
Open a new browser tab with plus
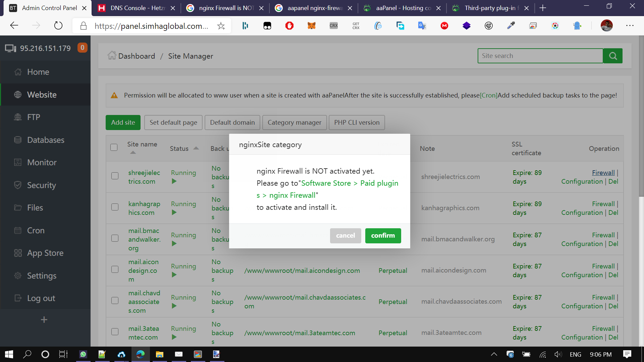(543, 8)
